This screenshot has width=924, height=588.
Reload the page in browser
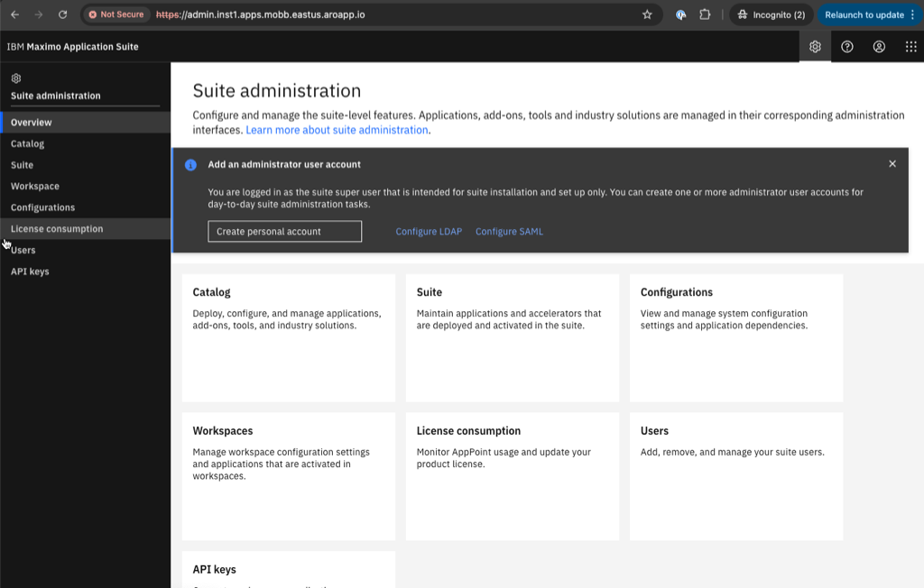point(62,14)
